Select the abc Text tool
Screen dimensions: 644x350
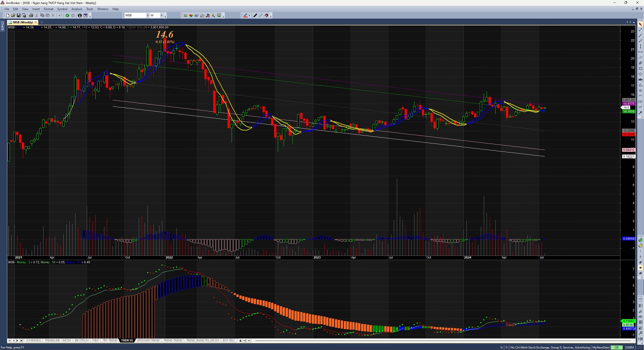point(640,79)
